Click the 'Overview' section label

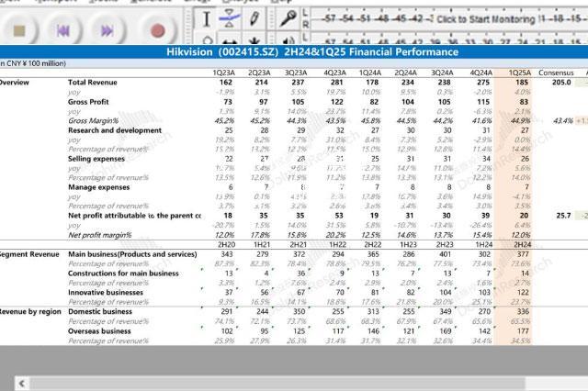(x=15, y=83)
